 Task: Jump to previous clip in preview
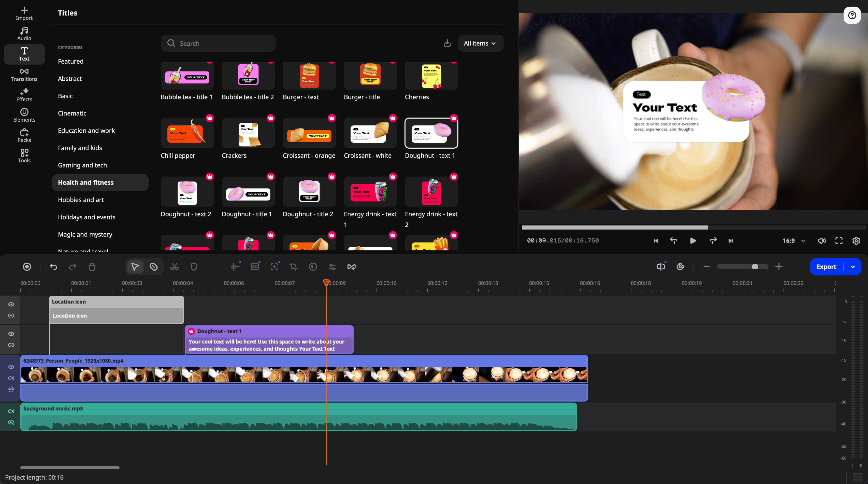656,241
